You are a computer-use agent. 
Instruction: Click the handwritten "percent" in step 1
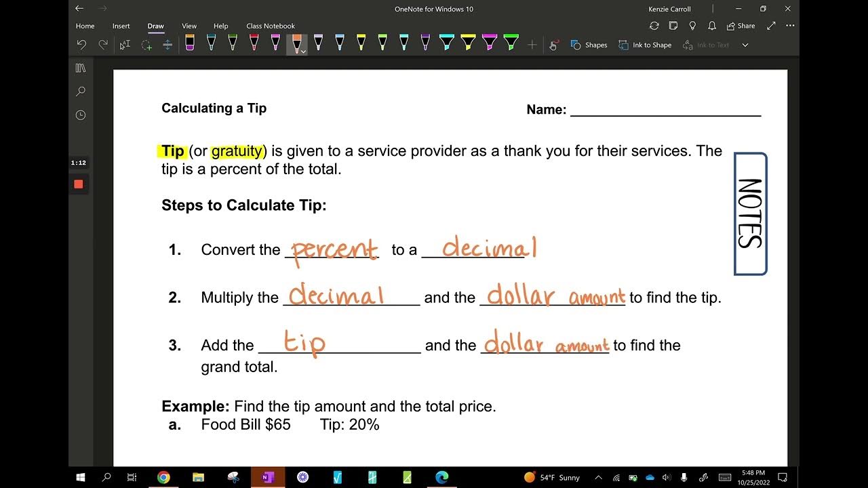[x=334, y=251]
